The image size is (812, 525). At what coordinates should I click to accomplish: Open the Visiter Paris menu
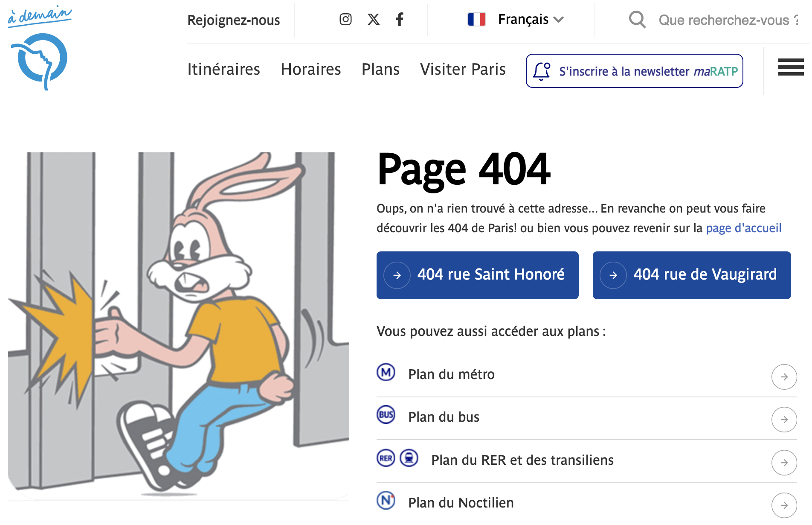tap(463, 69)
